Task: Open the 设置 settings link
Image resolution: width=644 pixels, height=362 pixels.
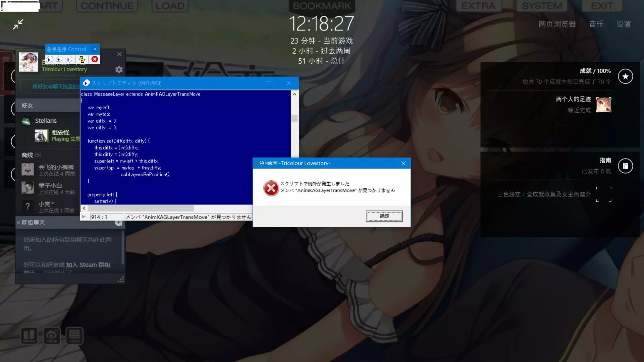Action: coord(624,24)
